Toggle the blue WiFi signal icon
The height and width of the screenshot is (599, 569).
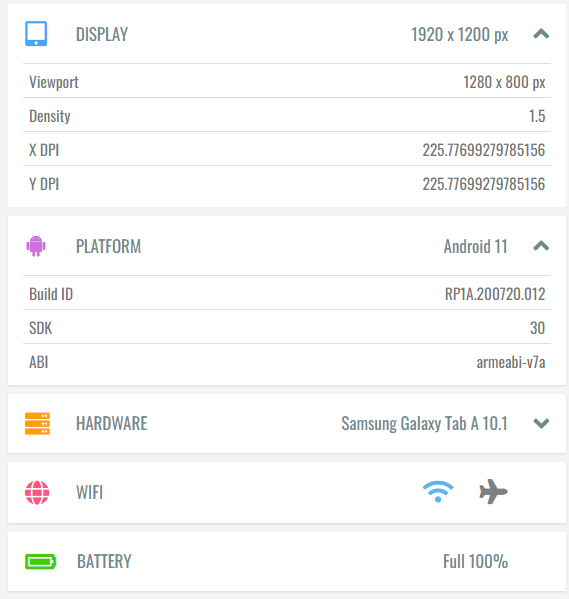click(438, 492)
